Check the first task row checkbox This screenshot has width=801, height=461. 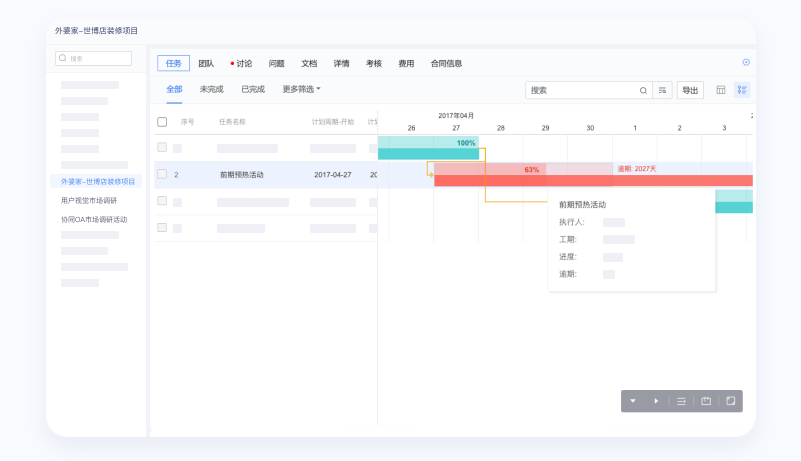click(162, 148)
